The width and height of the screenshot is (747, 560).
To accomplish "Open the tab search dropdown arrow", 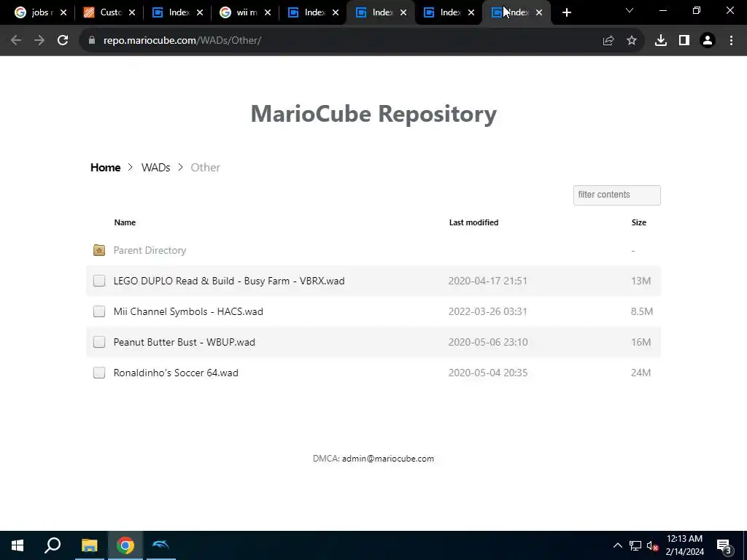I will point(630,10).
